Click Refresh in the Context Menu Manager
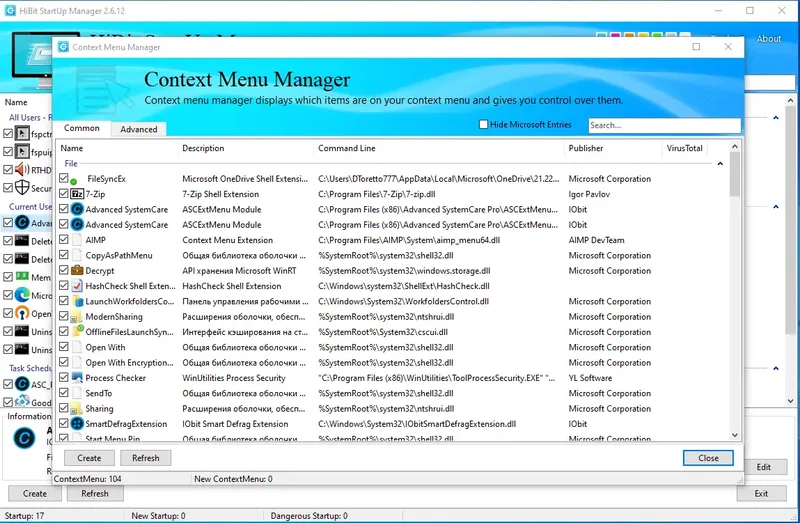The image size is (800, 523). pyautogui.click(x=145, y=458)
